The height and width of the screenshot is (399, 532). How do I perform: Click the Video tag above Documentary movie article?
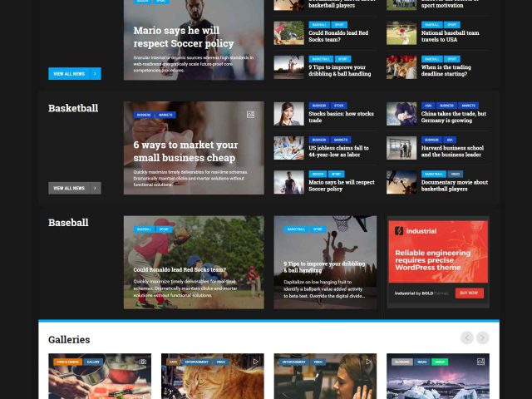click(x=456, y=174)
